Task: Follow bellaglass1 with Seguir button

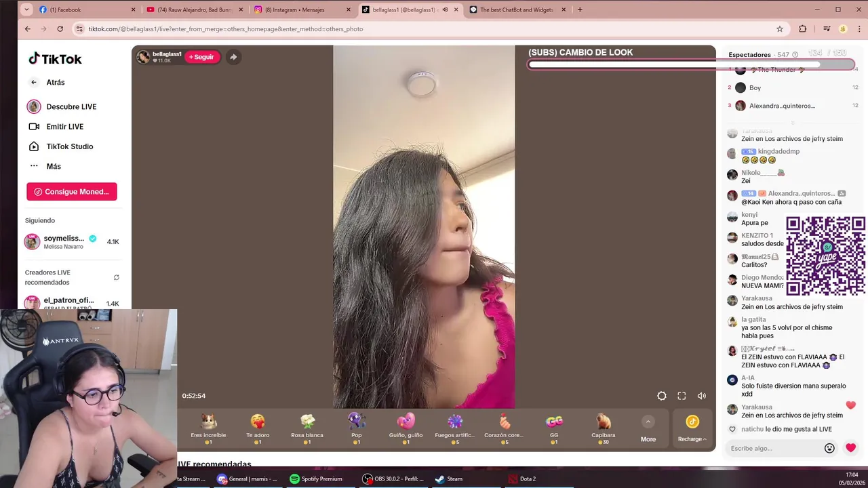Action: (x=201, y=57)
